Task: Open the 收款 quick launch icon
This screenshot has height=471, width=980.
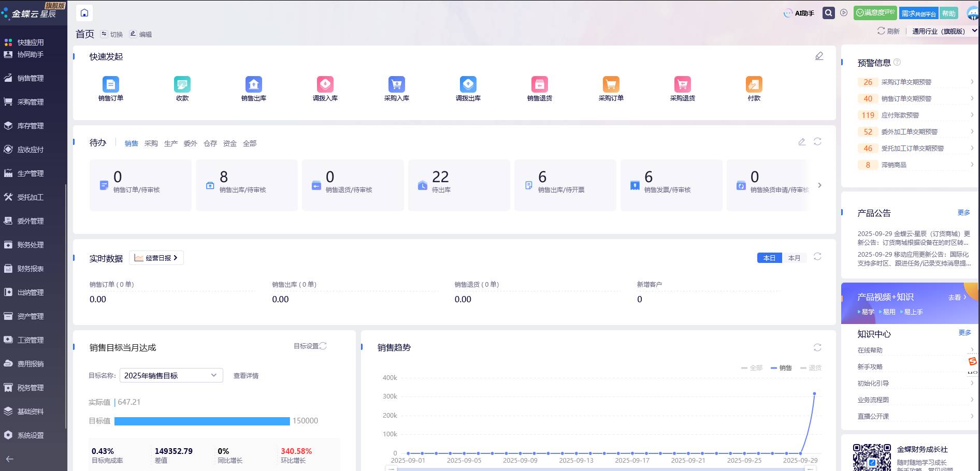Action: (x=182, y=84)
